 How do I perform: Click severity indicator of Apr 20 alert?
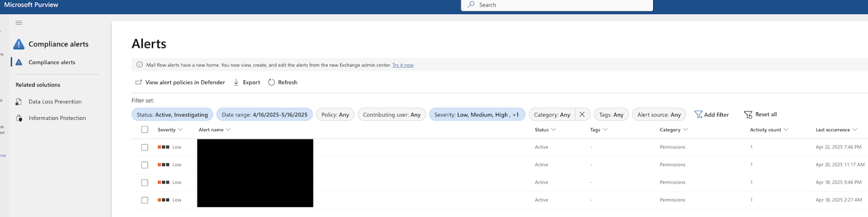point(163,165)
